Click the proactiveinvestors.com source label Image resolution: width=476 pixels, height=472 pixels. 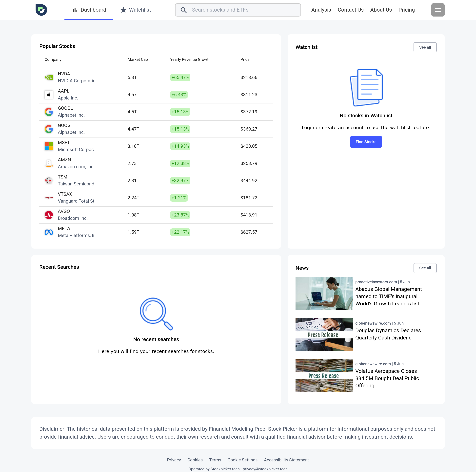point(376,282)
